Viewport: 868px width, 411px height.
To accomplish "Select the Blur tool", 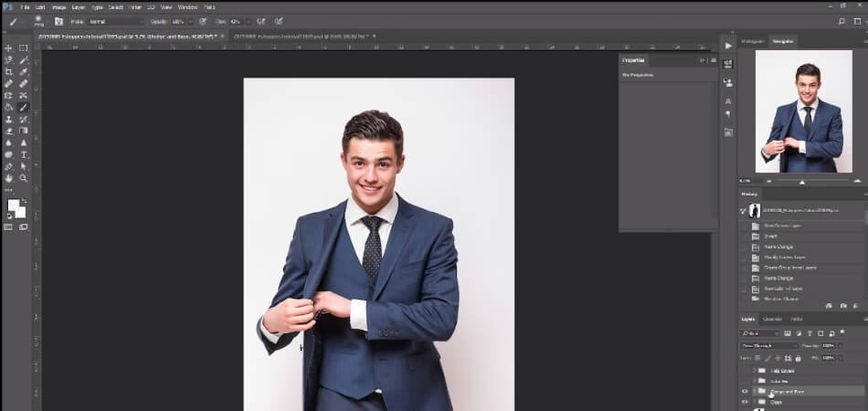I will tap(8, 142).
